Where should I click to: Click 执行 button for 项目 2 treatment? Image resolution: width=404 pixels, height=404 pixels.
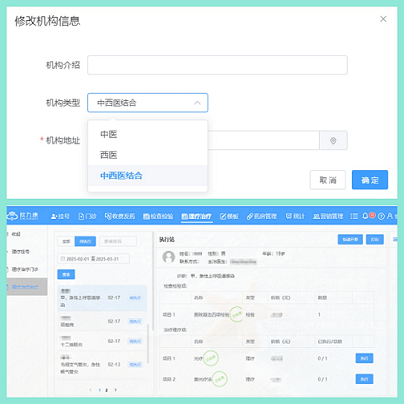(x=364, y=379)
